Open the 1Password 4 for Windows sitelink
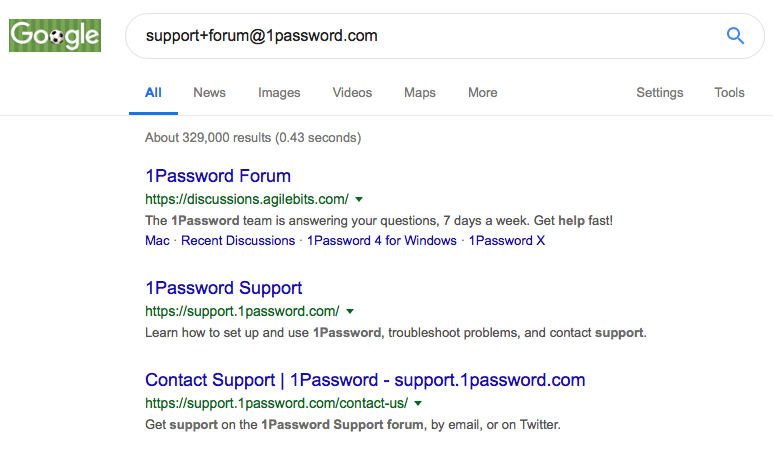 point(382,241)
